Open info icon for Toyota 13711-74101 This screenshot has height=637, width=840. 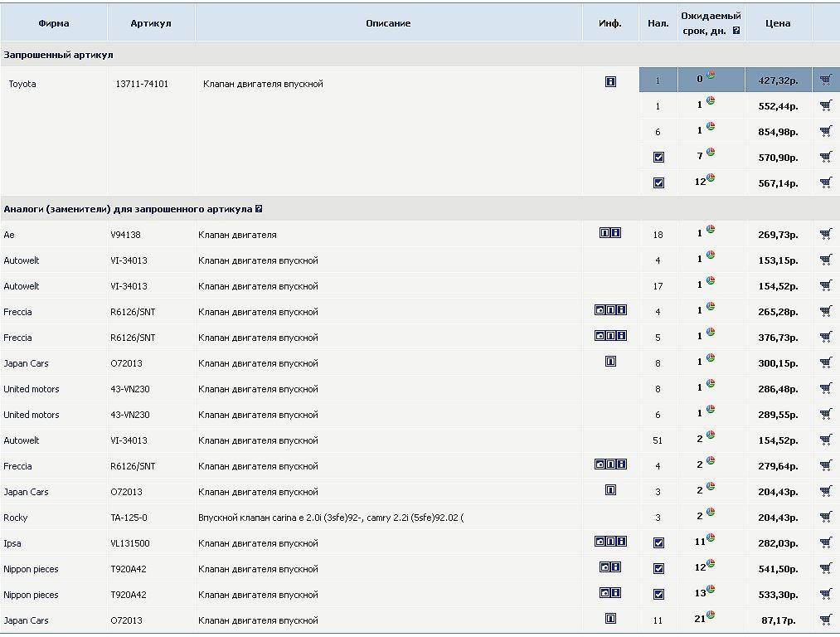(610, 82)
